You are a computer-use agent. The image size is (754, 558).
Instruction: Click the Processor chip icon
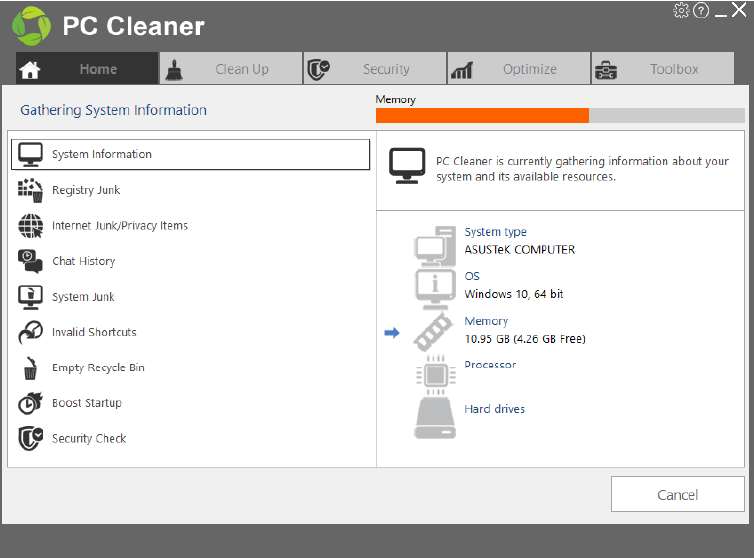click(436, 375)
